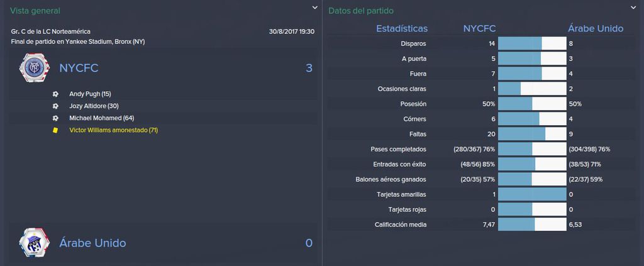This screenshot has width=644, height=266.
Task: Select Victor Williams amonestado event
Action: point(114,130)
